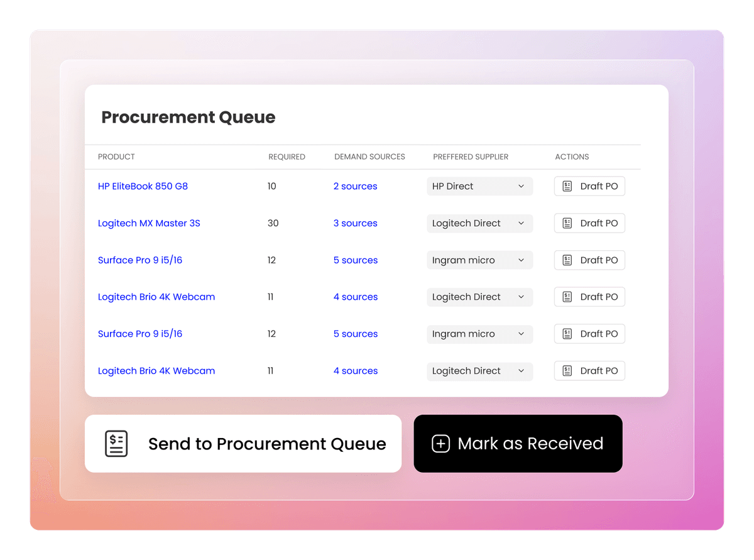The height and width of the screenshot is (560, 754).
Task: Expand the HP Direct supplier dropdown
Action: click(x=479, y=186)
